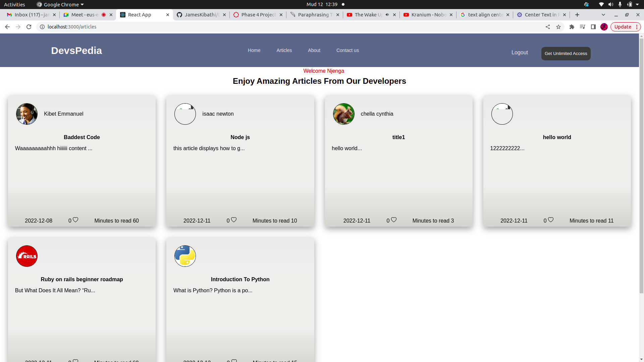Go forward in browser history
644x362 pixels.
(18, 27)
